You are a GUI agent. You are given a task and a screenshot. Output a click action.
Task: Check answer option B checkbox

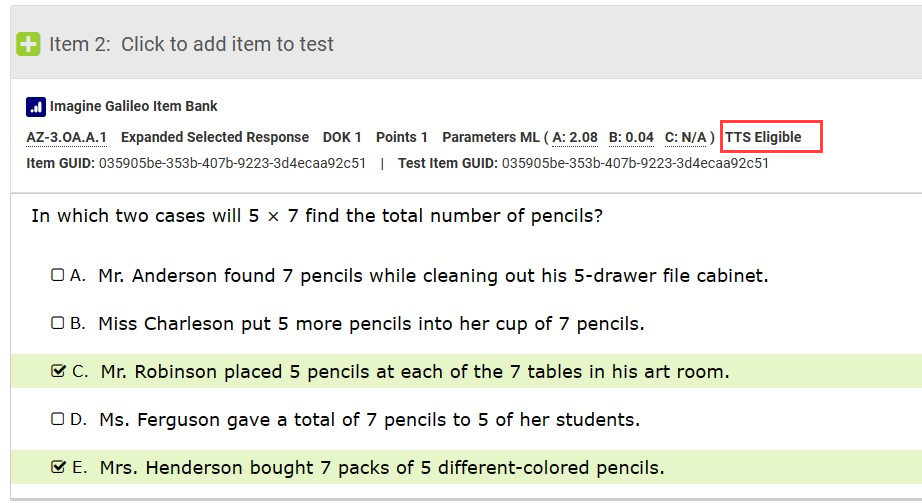[58, 323]
